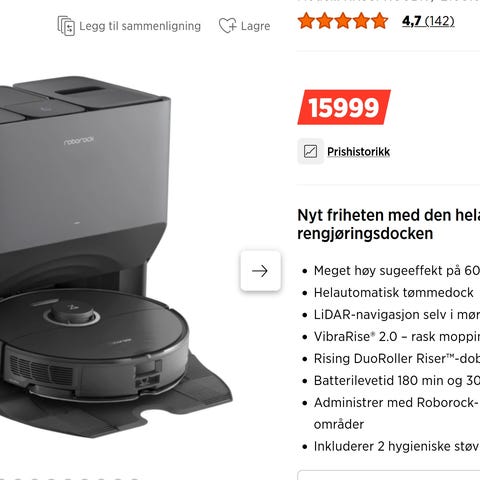Click the product comparison pages icon

coord(66,26)
